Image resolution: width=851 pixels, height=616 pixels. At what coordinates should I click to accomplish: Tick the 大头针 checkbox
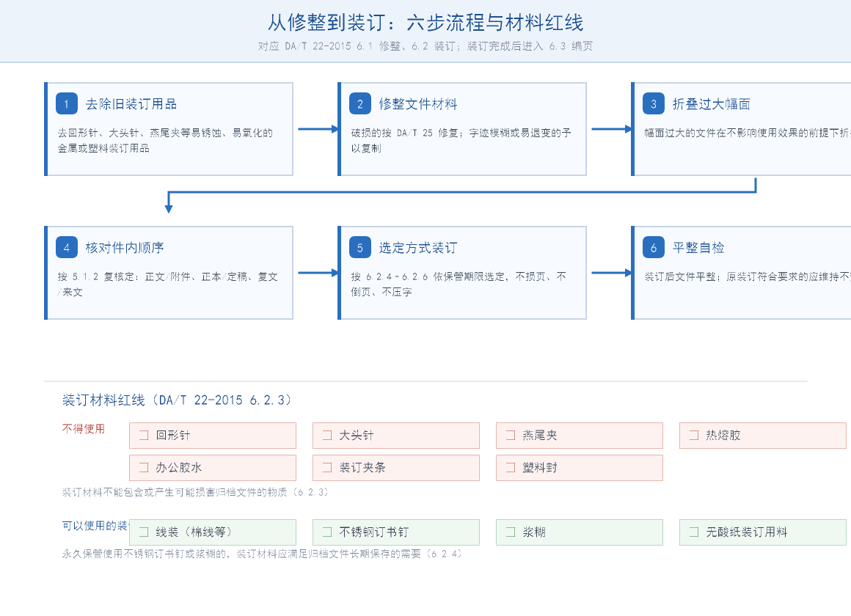coord(327,436)
